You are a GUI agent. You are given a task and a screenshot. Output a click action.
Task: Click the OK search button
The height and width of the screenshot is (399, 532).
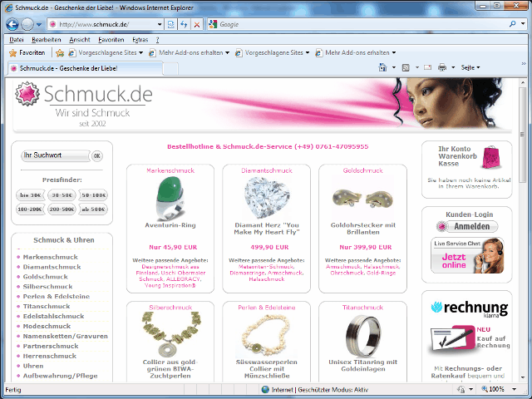tap(97, 156)
